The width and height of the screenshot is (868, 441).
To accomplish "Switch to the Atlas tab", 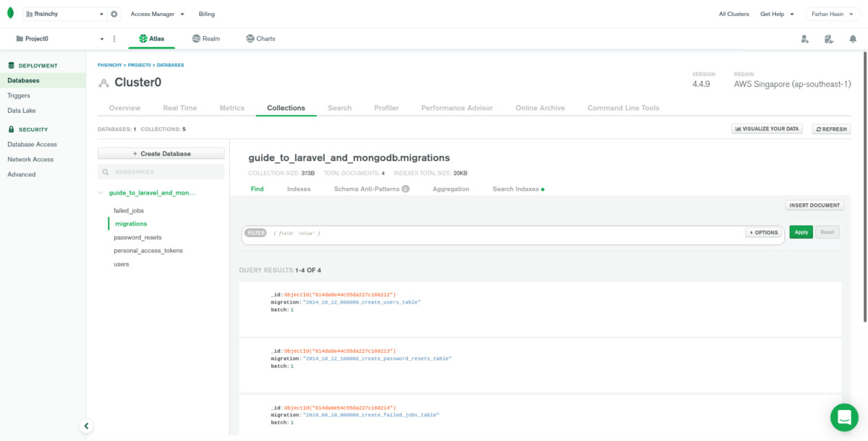I will coord(152,38).
